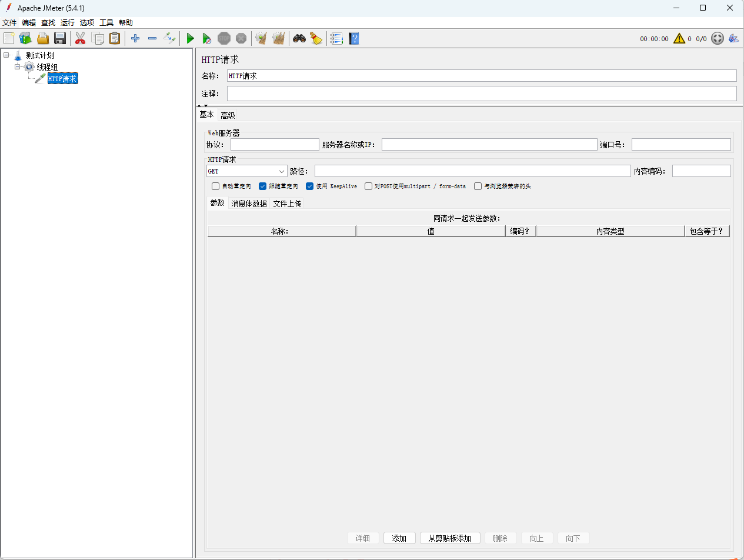This screenshot has height=560, width=744.
Task: Select HTTP请求 in the tree
Action: tap(62, 79)
